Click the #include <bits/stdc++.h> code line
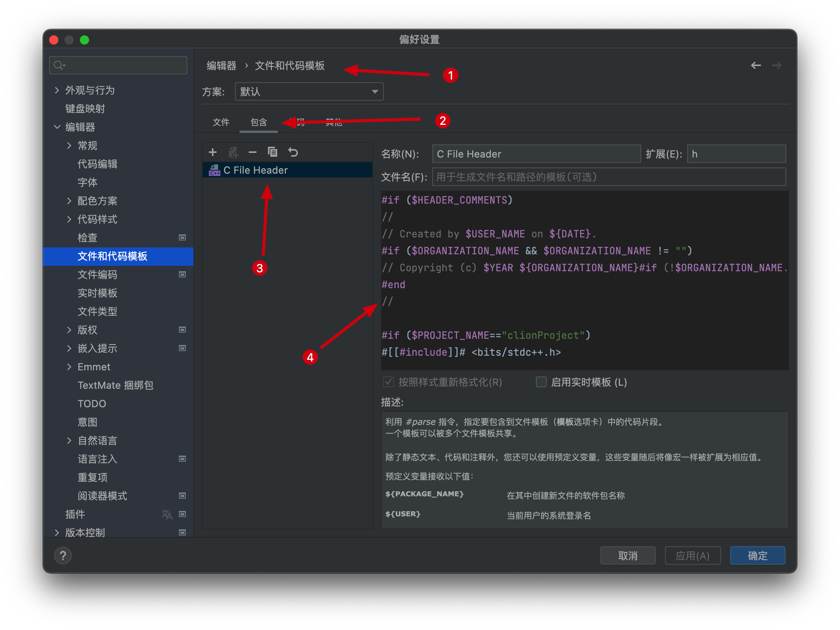Screen dimensions: 840x630 pyautogui.click(x=471, y=352)
